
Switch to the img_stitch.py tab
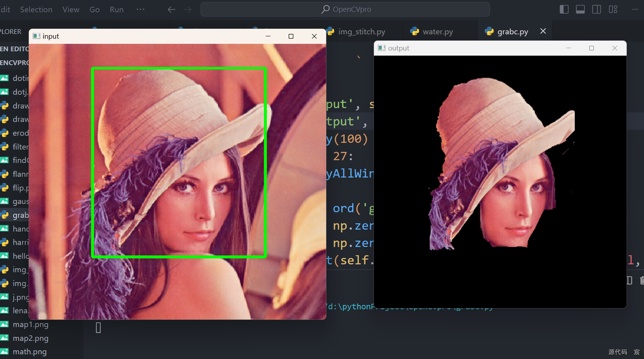click(362, 32)
